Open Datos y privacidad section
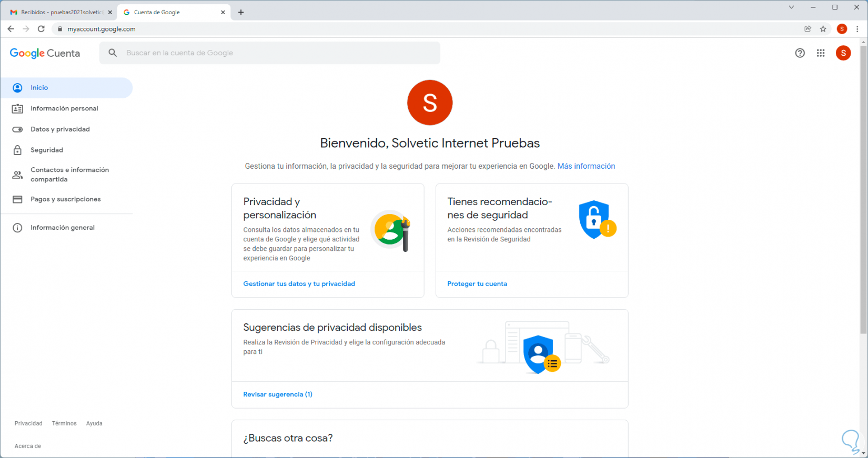 (60, 129)
